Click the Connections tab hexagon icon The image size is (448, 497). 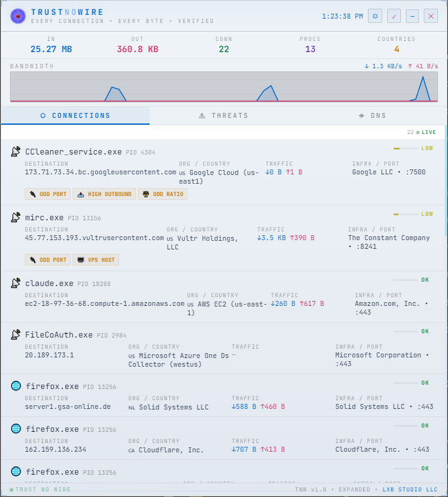click(x=43, y=115)
